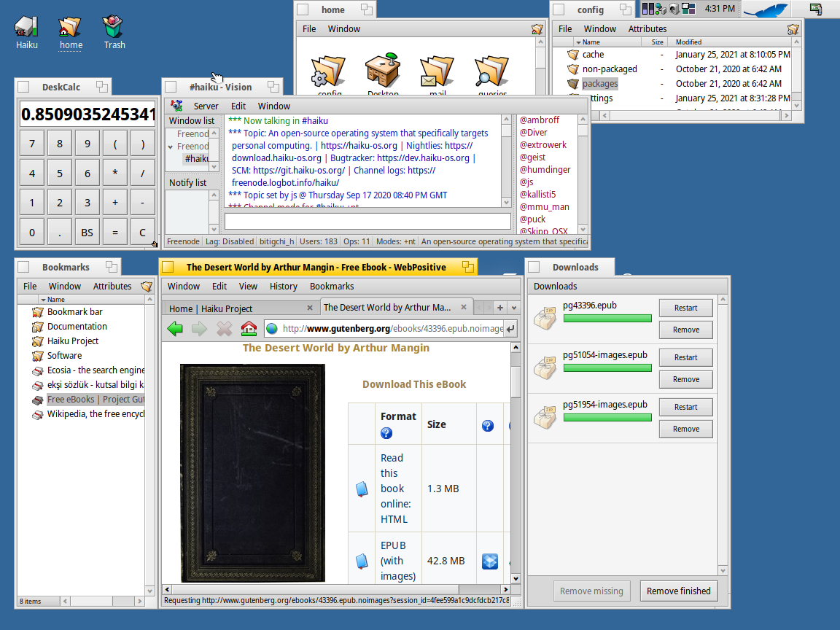Image resolution: width=840 pixels, height=630 pixels.
Task: Click pg43396.epub progress bar
Action: (x=607, y=318)
